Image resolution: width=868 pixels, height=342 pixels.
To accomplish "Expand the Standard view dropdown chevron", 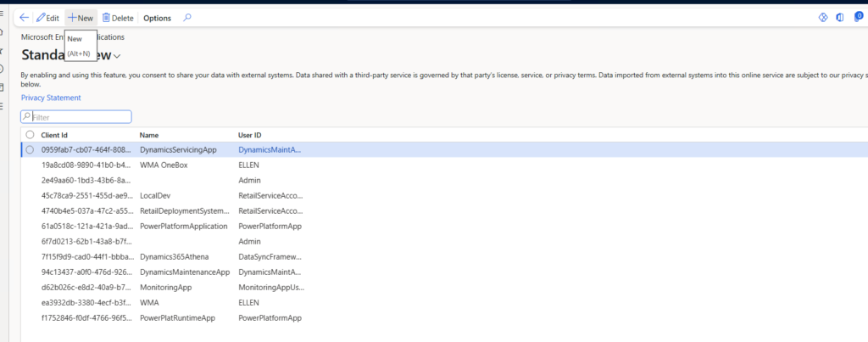I will click(117, 55).
